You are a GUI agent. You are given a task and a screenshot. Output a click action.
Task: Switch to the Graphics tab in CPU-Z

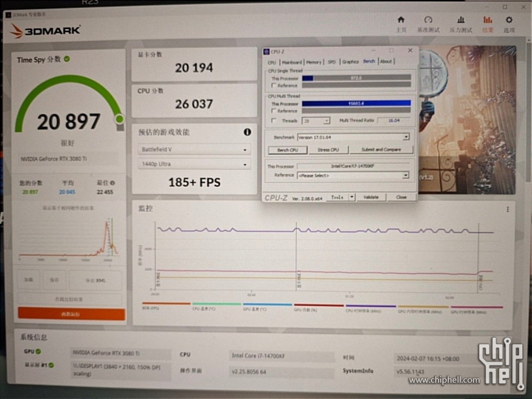350,62
